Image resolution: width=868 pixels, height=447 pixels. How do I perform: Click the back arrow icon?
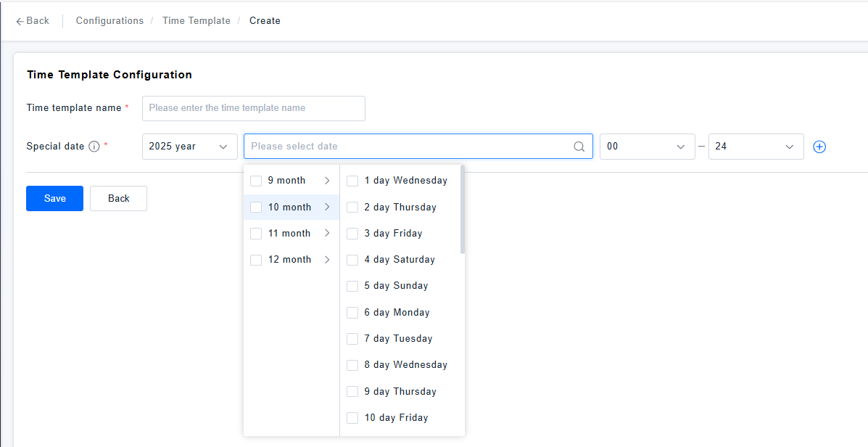click(20, 21)
